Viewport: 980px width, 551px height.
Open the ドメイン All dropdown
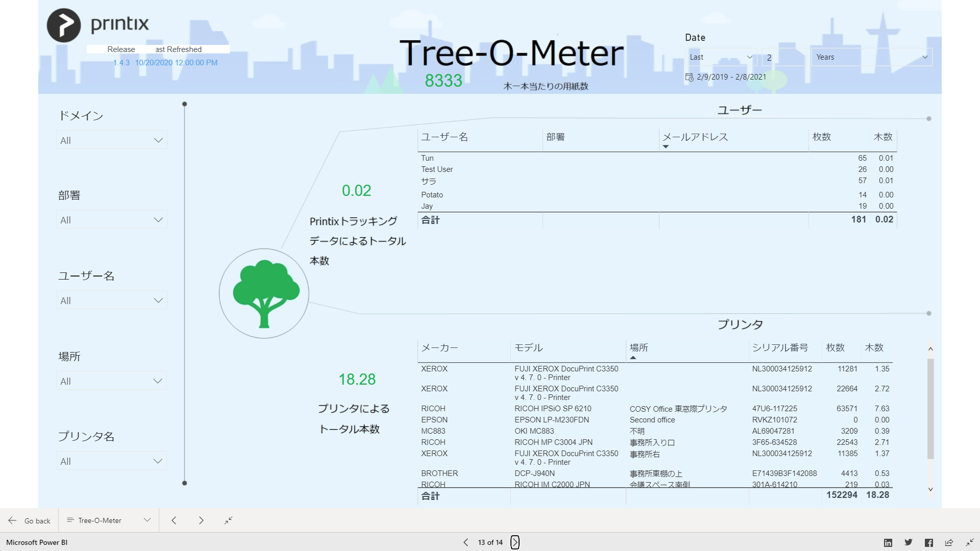tap(111, 140)
